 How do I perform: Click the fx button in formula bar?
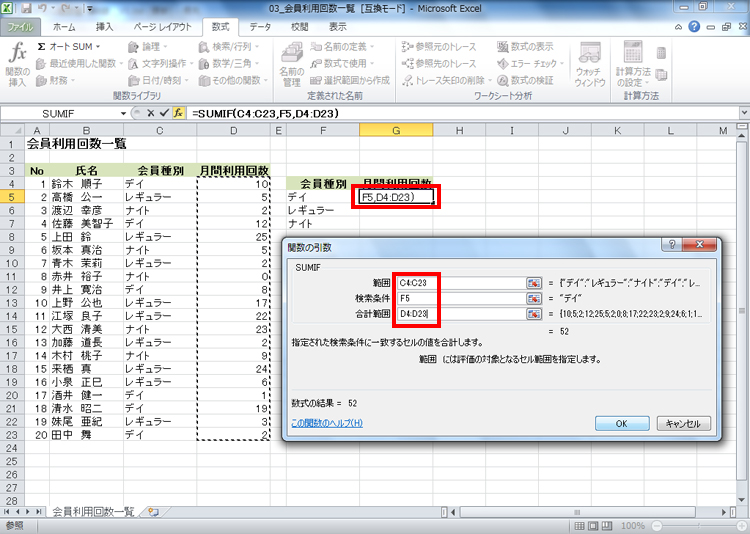(178, 113)
